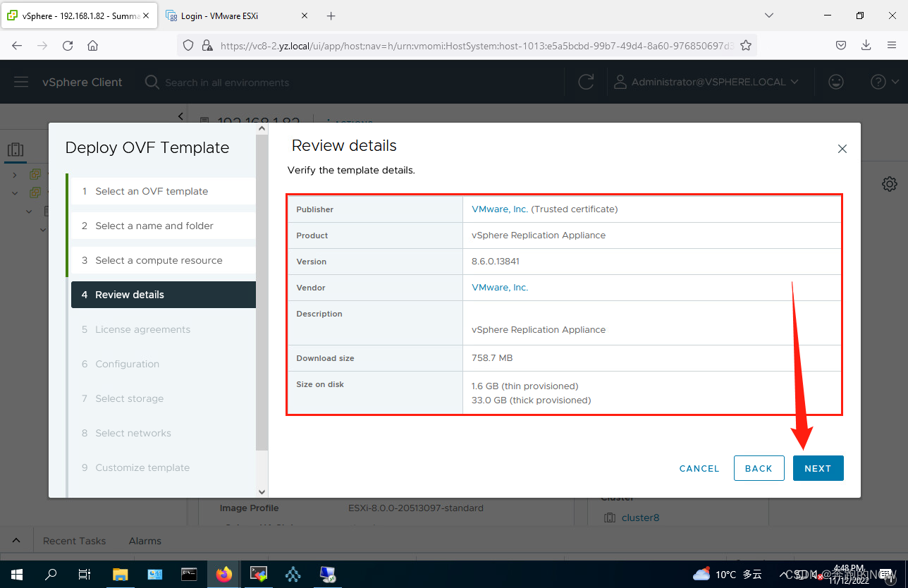Click the vSphere search magnifier icon
The height and width of the screenshot is (588, 908).
tap(152, 82)
